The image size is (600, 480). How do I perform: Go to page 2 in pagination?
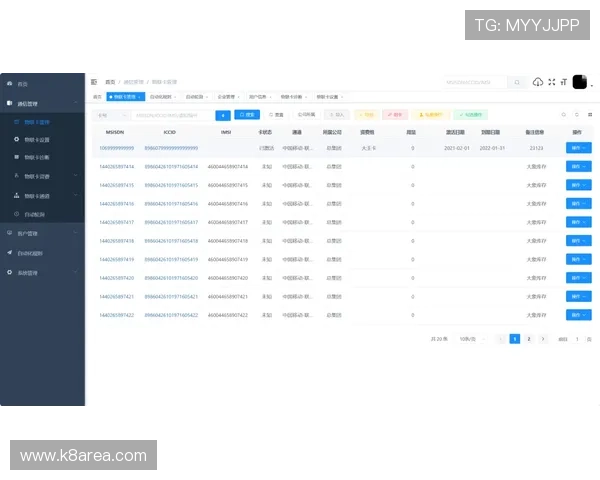click(529, 339)
